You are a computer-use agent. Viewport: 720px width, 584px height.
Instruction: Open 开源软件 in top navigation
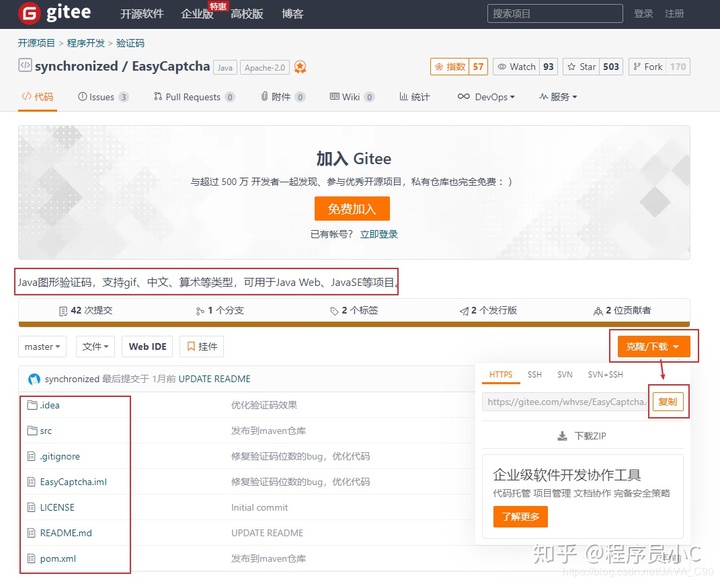142,14
